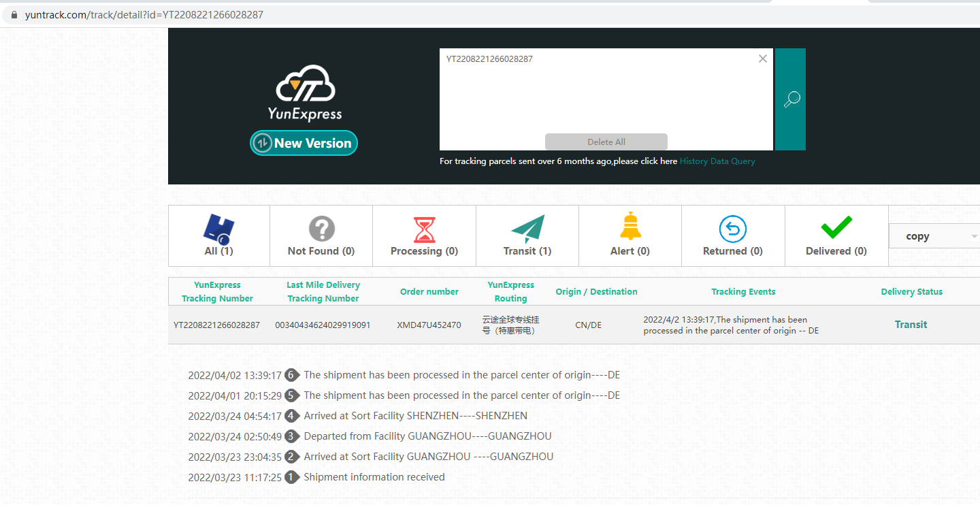Open the copy dropdown menu

pos(934,236)
